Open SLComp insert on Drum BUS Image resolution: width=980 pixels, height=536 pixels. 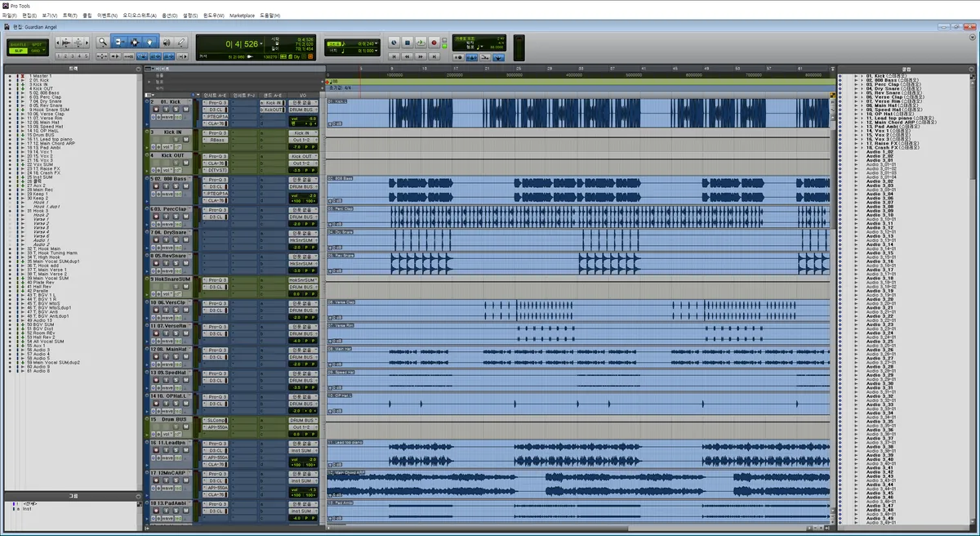pos(216,420)
